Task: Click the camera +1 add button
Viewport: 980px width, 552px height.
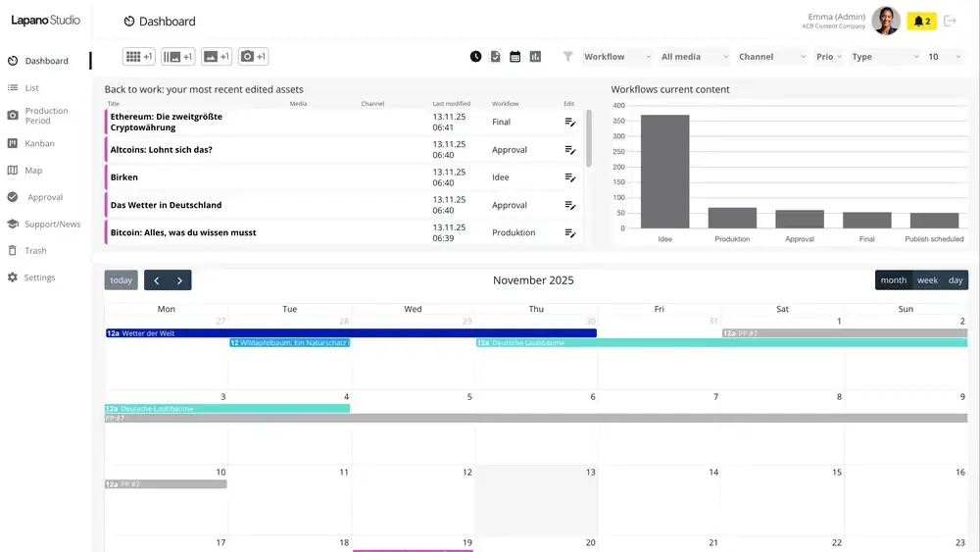Action: [x=253, y=57]
